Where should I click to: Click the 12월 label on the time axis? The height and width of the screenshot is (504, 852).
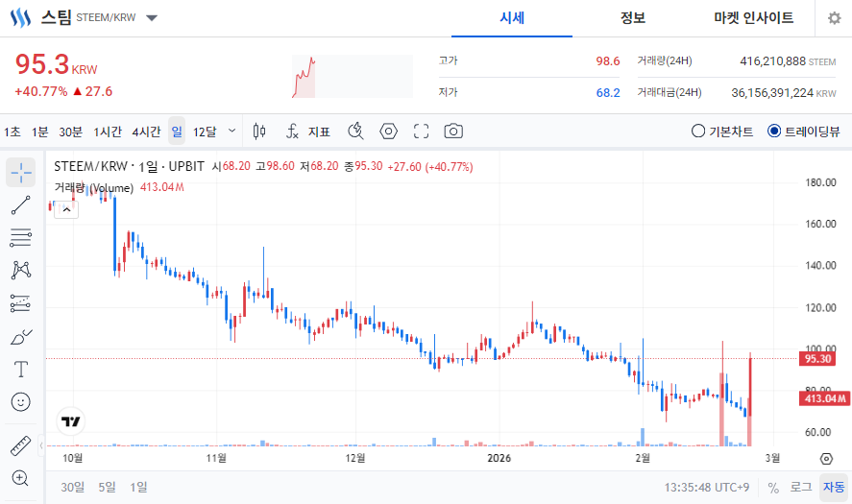(355, 458)
